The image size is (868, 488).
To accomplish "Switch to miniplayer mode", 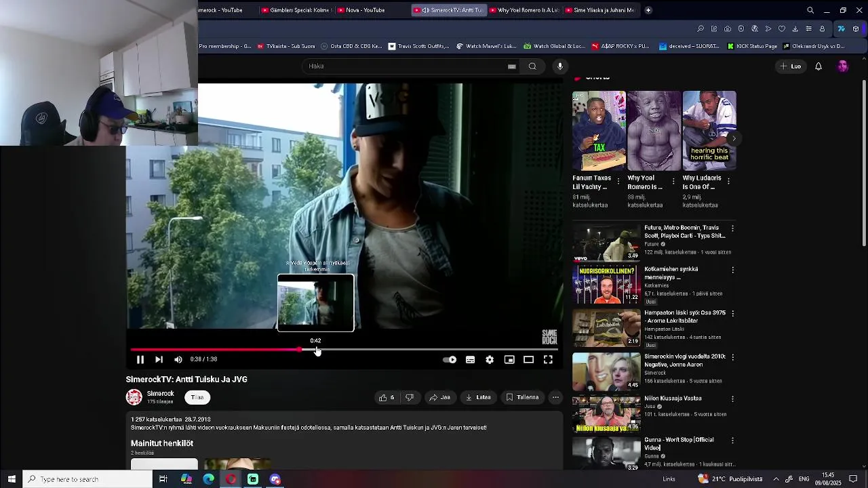I will [509, 359].
